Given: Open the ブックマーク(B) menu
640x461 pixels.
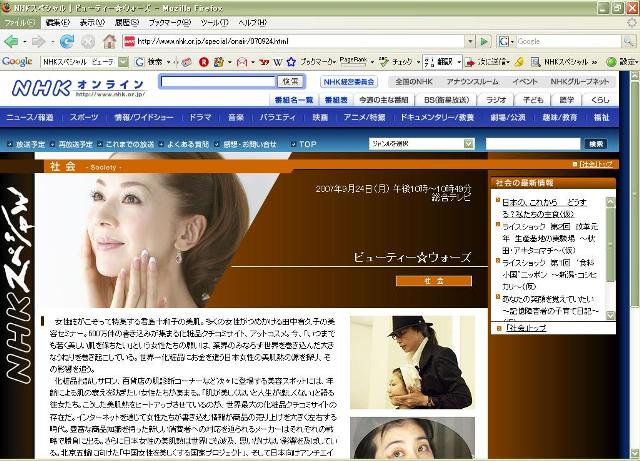Looking at the screenshot, I should click(x=170, y=23).
